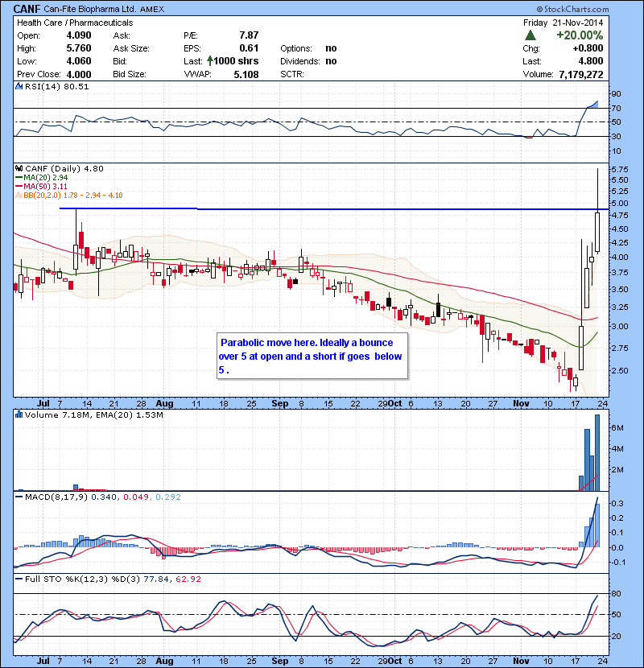The image size is (644, 668).
Task: Click the Options value no
Action: tap(331, 48)
